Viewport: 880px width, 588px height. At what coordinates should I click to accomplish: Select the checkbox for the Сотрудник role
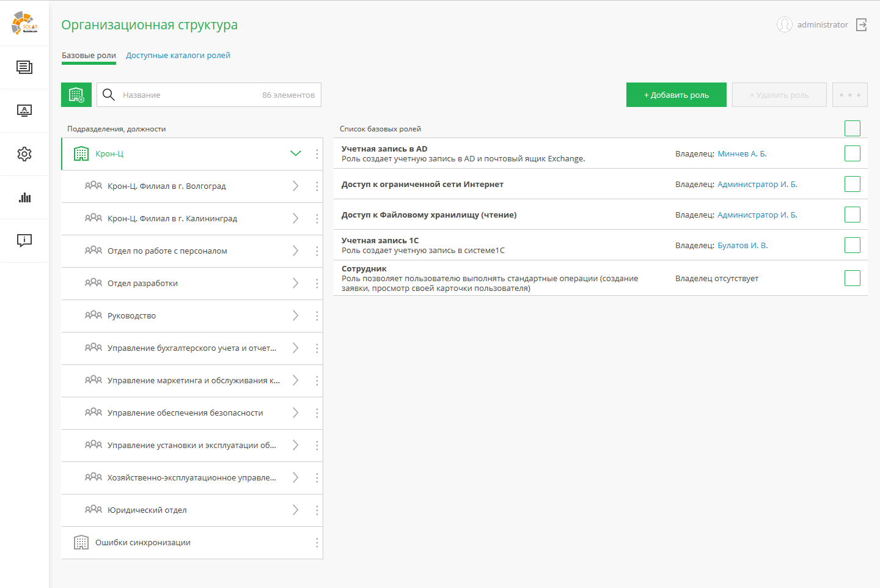coord(852,278)
